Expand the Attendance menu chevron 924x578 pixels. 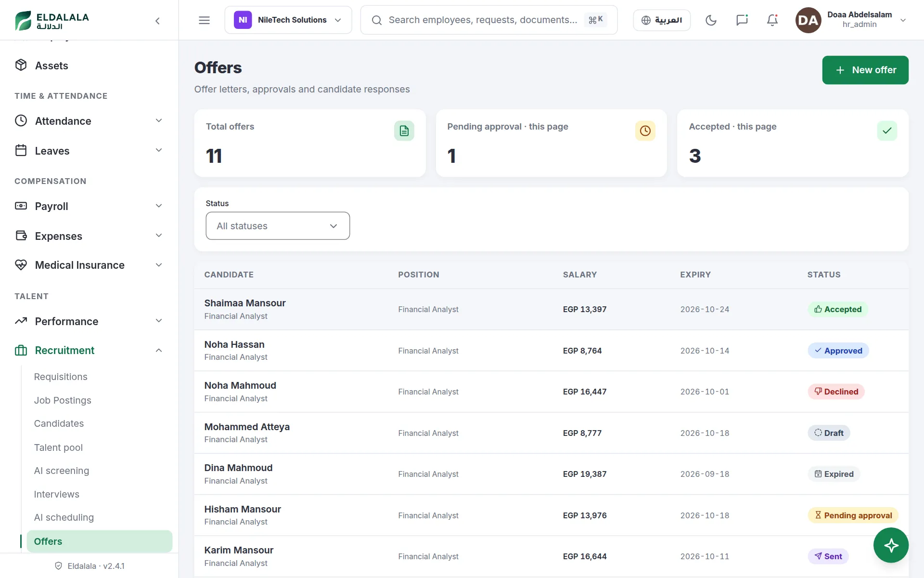tap(159, 120)
